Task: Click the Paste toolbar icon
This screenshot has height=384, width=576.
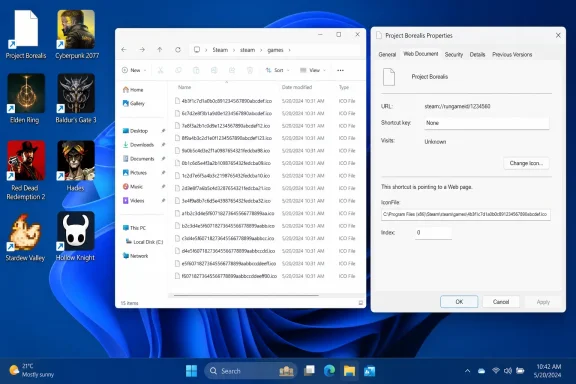Action: pos(196,70)
